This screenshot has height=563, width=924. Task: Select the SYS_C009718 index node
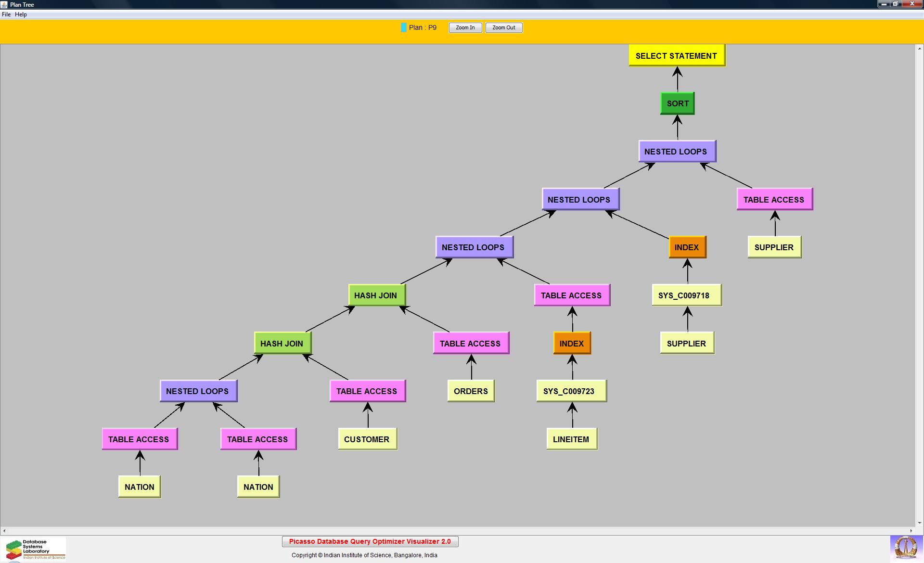click(686, 295)
